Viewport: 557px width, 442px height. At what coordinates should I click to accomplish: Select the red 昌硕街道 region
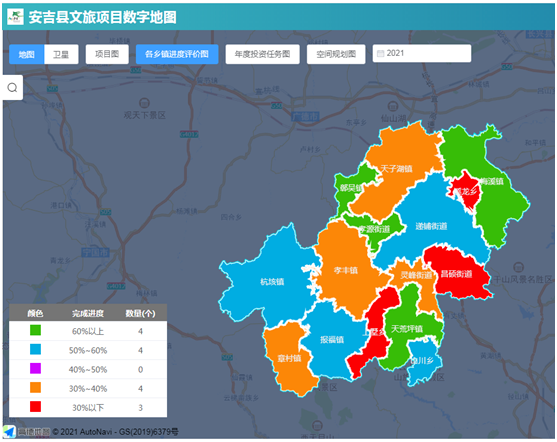[x=456, y=274]
